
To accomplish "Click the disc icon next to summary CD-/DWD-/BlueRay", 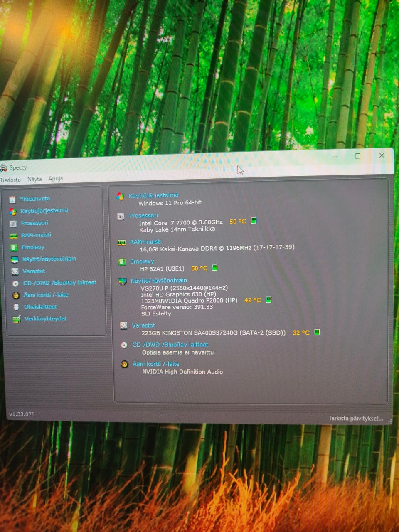I will click(124, 345).
